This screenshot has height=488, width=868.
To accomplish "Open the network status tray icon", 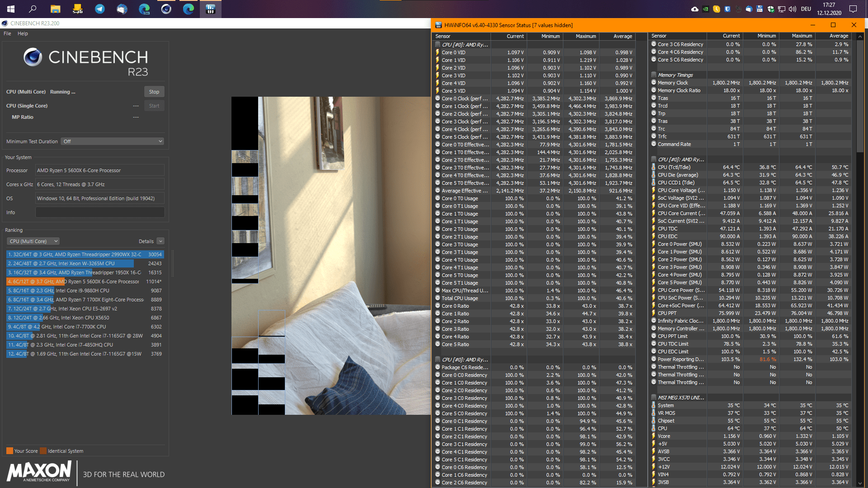I will (781, 9).
